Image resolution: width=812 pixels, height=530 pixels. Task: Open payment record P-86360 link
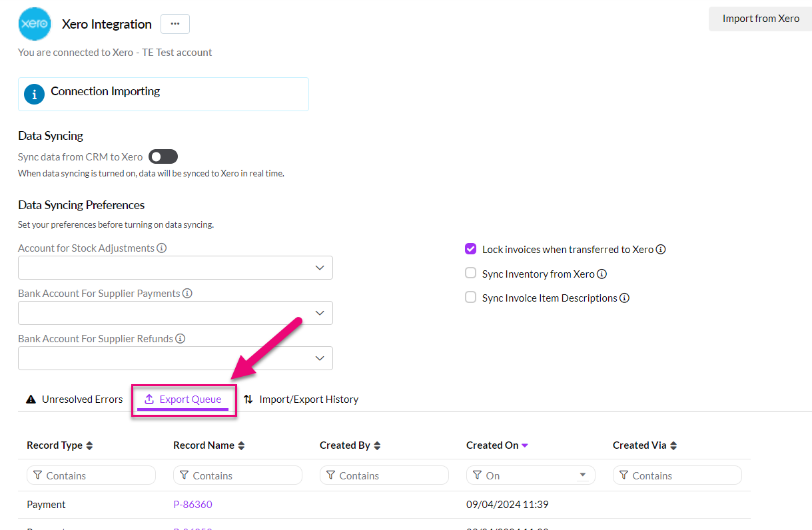(x=193, y=505)
